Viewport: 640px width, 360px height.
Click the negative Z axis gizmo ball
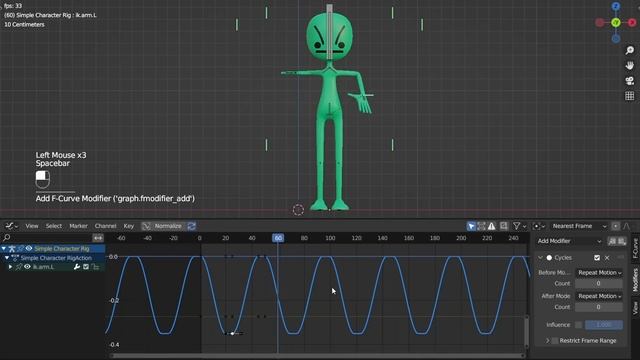pos(616,39)
